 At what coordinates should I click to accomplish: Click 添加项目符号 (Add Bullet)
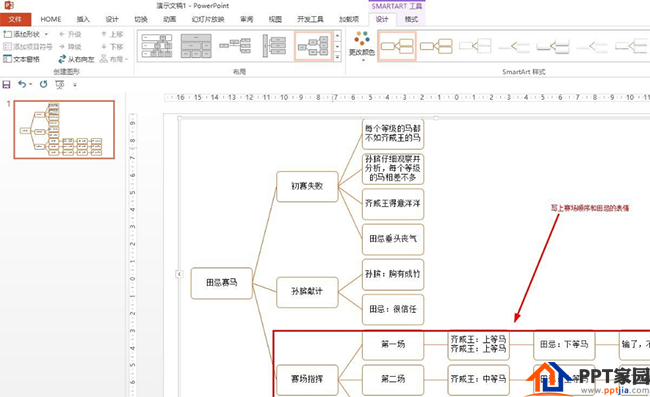[x=28, y=47]
